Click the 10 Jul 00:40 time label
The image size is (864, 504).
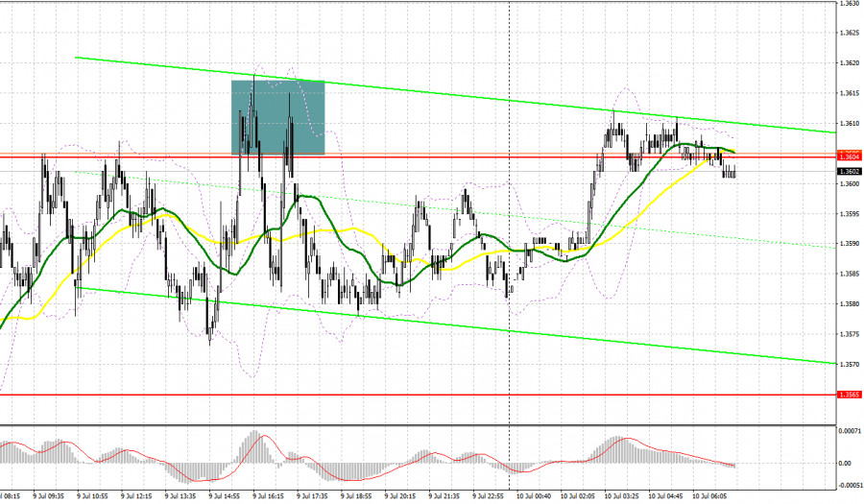pyautogui.click(x=534, y=496)
